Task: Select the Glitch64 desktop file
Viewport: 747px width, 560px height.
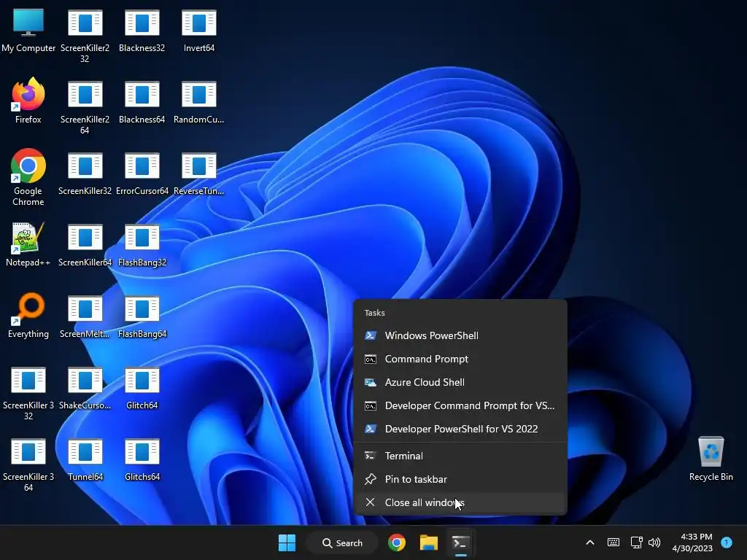Action: click(142, 388)
